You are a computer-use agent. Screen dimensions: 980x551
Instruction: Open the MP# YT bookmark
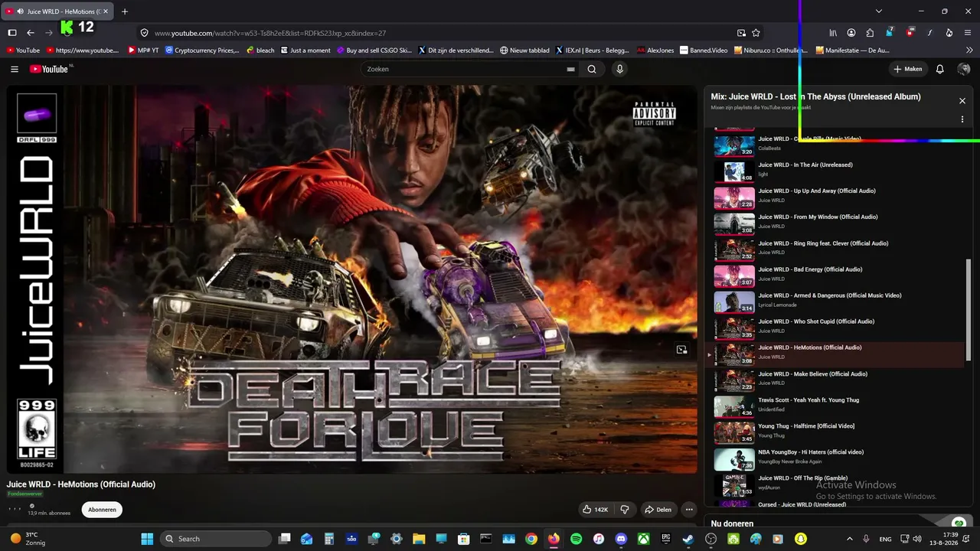[x=143, y=51]
